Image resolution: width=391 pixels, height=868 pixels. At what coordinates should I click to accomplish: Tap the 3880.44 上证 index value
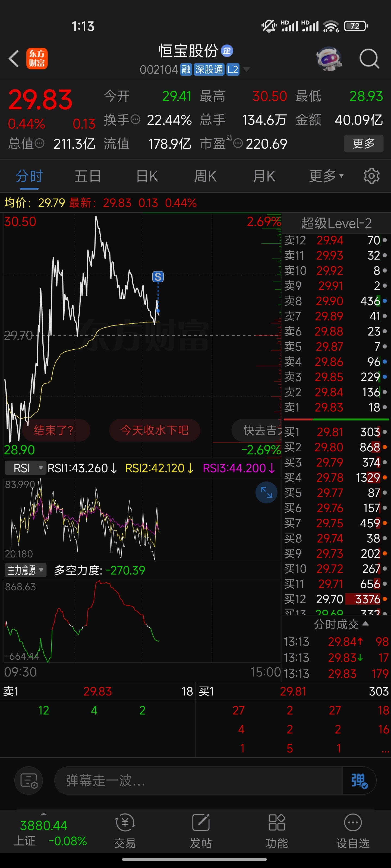(43, 825)
